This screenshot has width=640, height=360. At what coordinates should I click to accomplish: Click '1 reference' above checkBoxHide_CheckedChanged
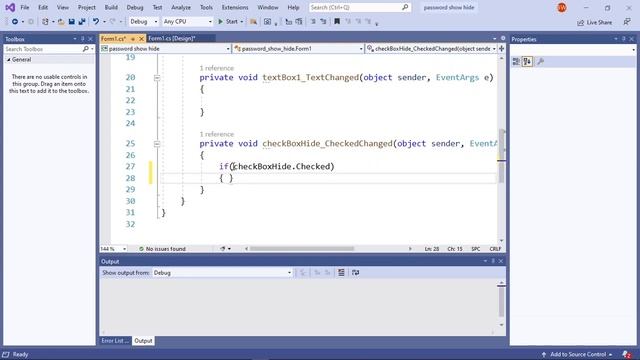216,134
